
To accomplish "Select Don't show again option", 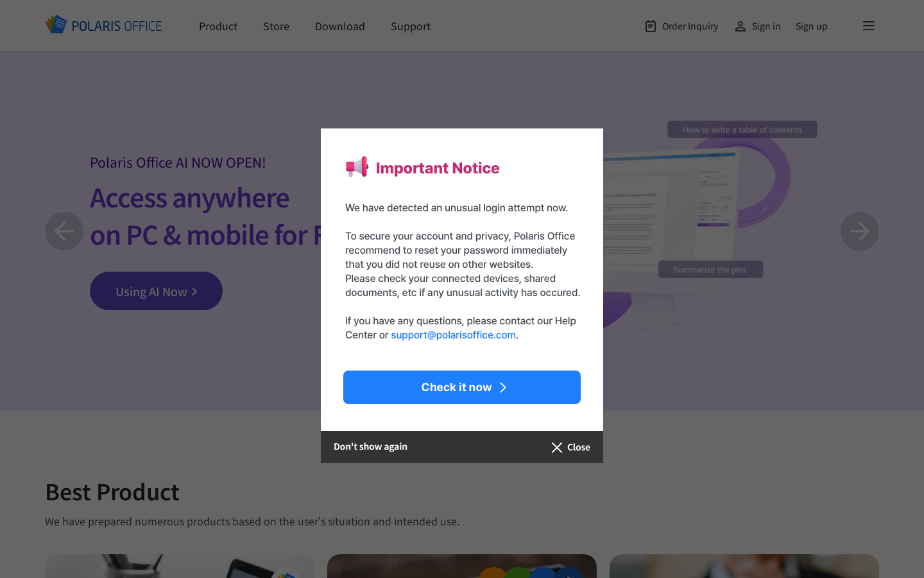I will point(370,446).
